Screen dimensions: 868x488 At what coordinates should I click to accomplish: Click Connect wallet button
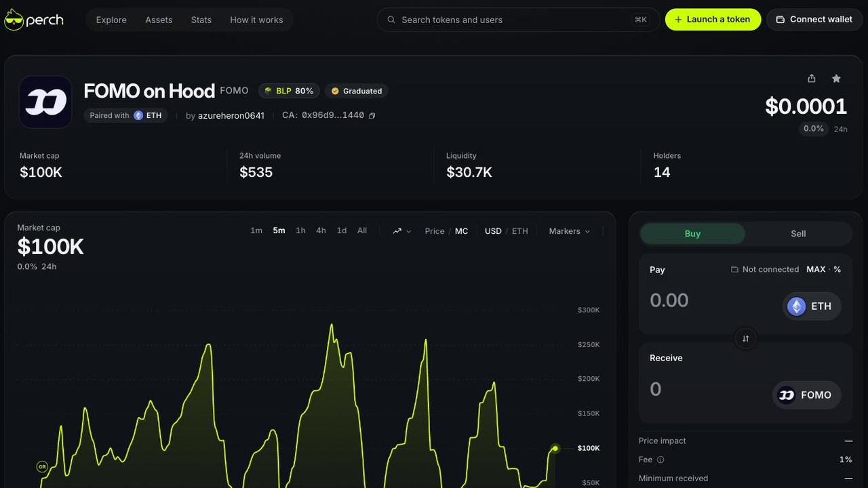point(814,20)
